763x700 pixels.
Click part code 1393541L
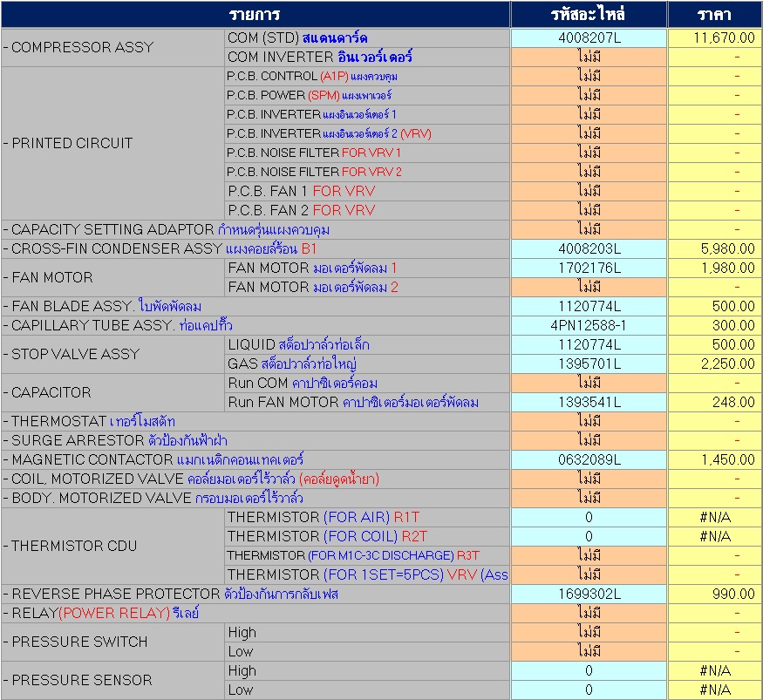pyautogui.click(x=589, y=402)
